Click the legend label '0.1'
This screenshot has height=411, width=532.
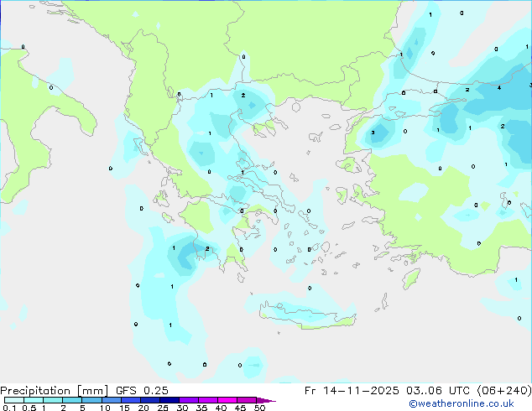click(9, 408)
